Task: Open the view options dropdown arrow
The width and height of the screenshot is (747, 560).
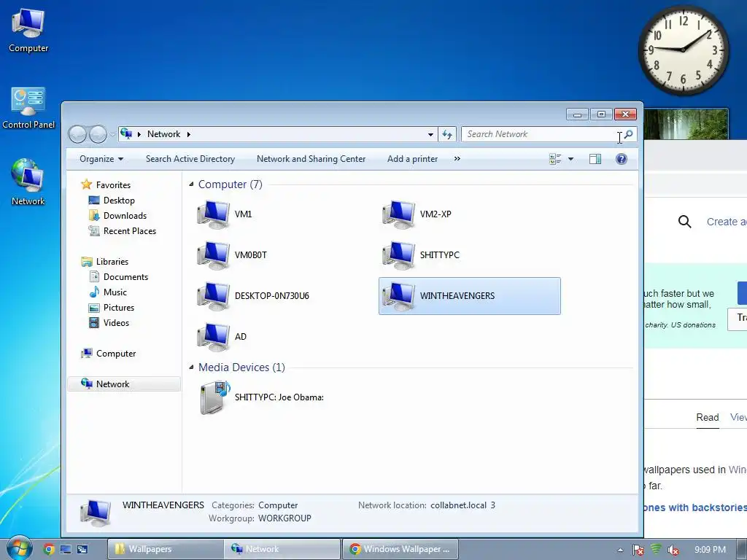Action: (570, 159)
